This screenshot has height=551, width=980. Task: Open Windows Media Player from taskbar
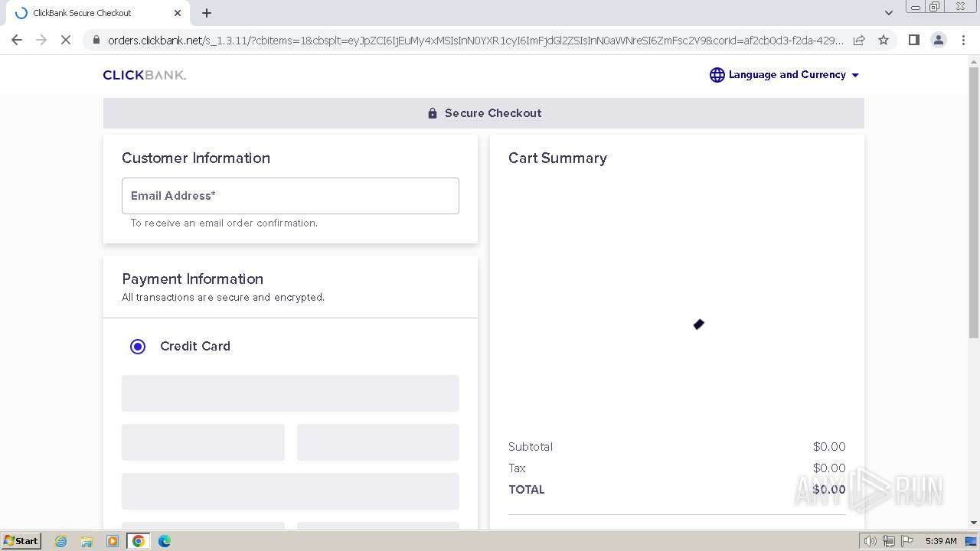113,541
